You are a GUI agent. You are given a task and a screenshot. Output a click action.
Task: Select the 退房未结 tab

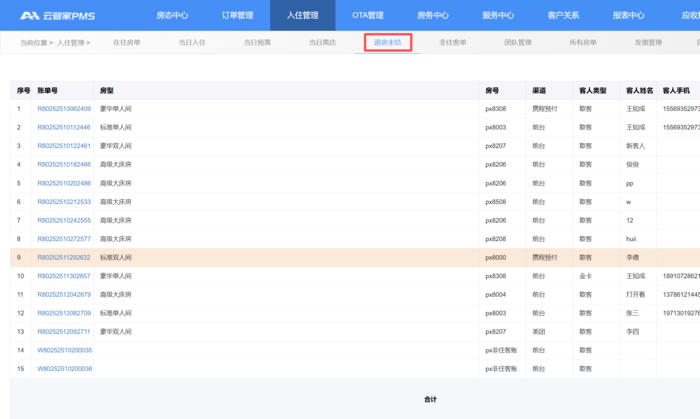(387, 43)
